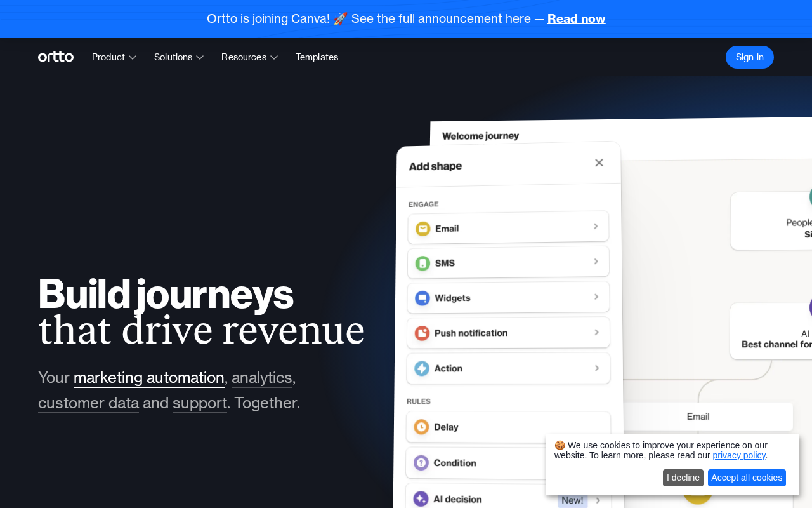Click Accept all cookies
The width and height of the screenshot is (812, 508).
click(747, 478)
